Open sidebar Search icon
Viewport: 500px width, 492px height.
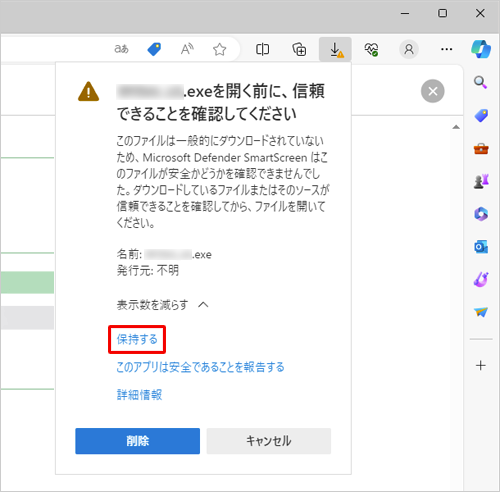(x=481, y=82)
